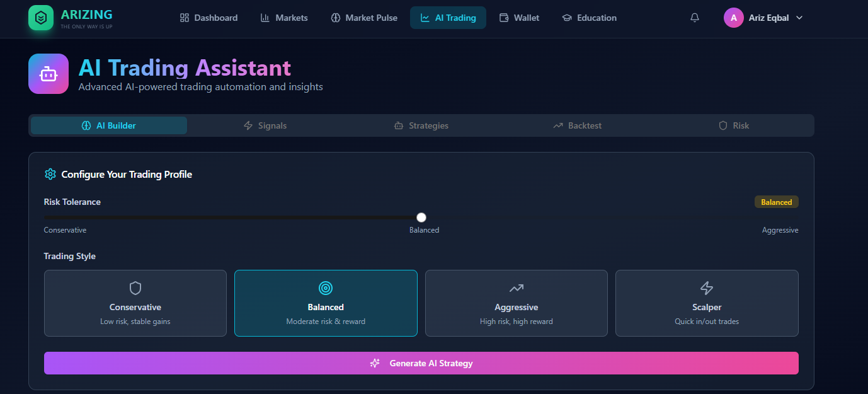Click the Risk Tolerance label
This screenshot has width=868, height=394.
click(x=72, y=202)
